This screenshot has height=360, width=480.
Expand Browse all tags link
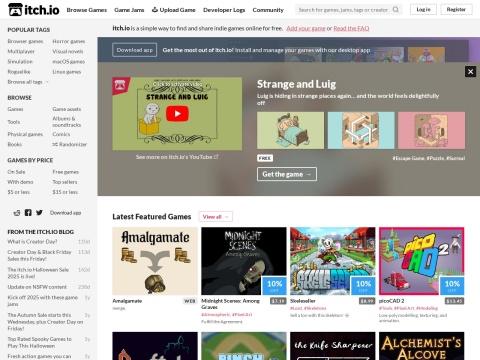(x=28, y=82)
